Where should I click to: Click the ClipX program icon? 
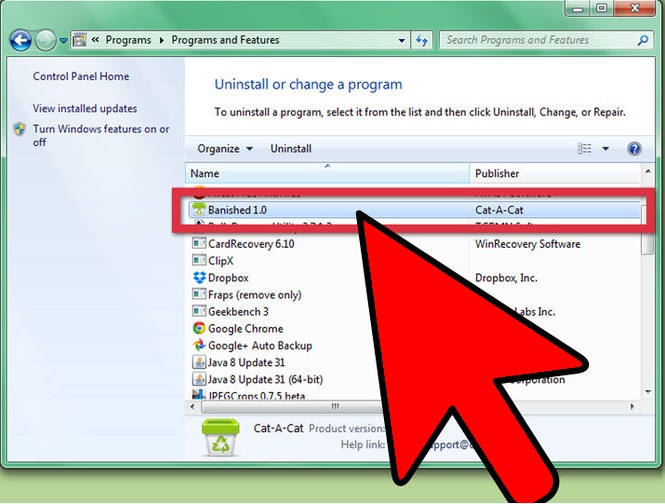click(x=198, y=260)
